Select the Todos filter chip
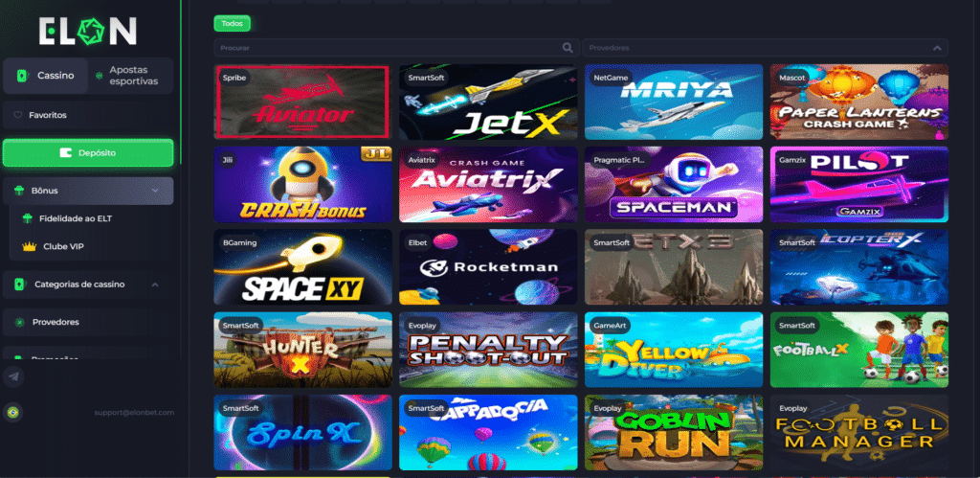The image size is (980, 478). 232,24
